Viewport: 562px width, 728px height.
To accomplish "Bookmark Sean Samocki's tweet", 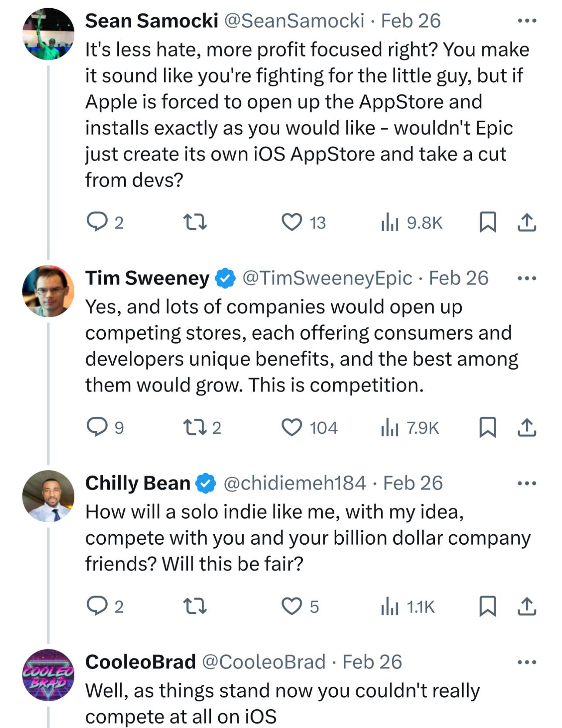I will tap(488, 222).
